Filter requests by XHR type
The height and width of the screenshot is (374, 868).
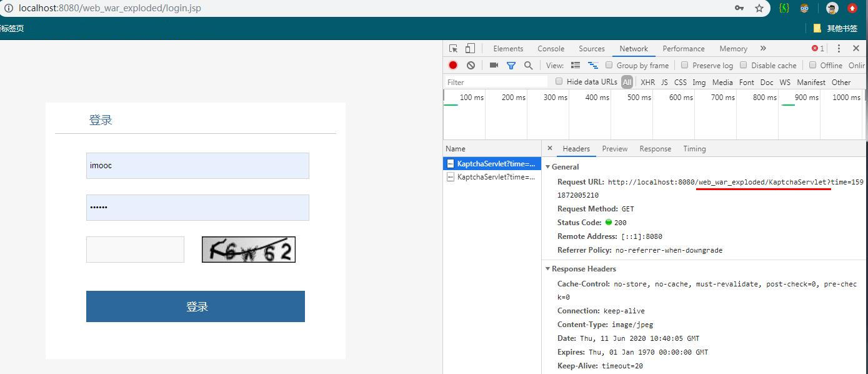(648, 82)
